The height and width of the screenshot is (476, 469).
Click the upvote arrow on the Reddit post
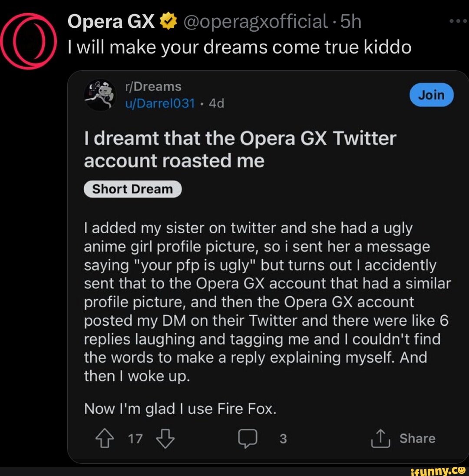pyautogui.click(x=104, y=439)
